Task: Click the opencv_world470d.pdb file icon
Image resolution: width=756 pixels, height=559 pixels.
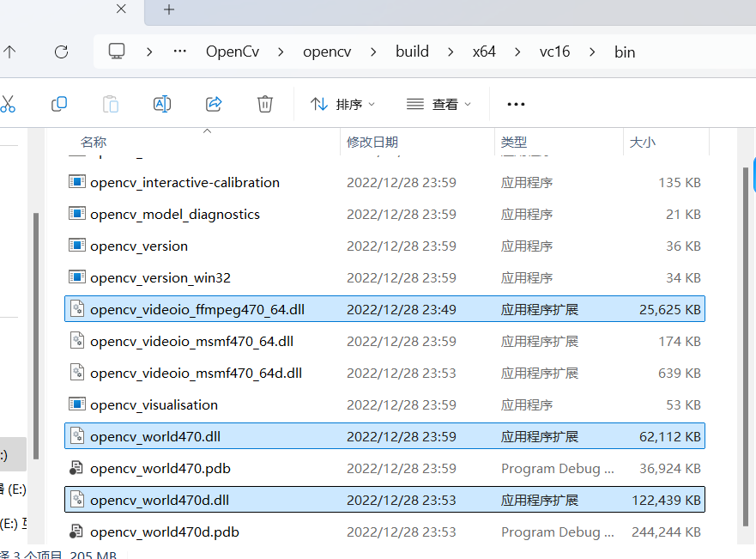Action: pyautogui.click(x=76, y=532)
